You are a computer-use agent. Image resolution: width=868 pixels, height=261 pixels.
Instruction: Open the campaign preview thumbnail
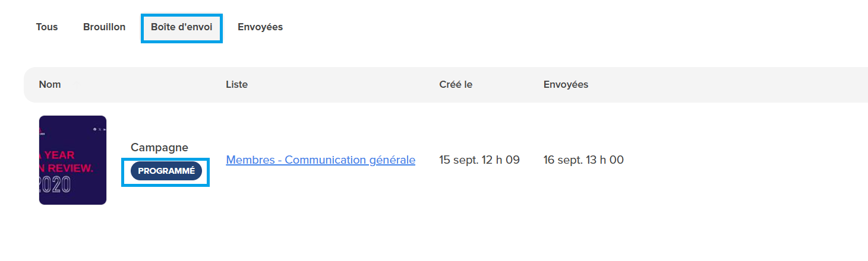72,160
